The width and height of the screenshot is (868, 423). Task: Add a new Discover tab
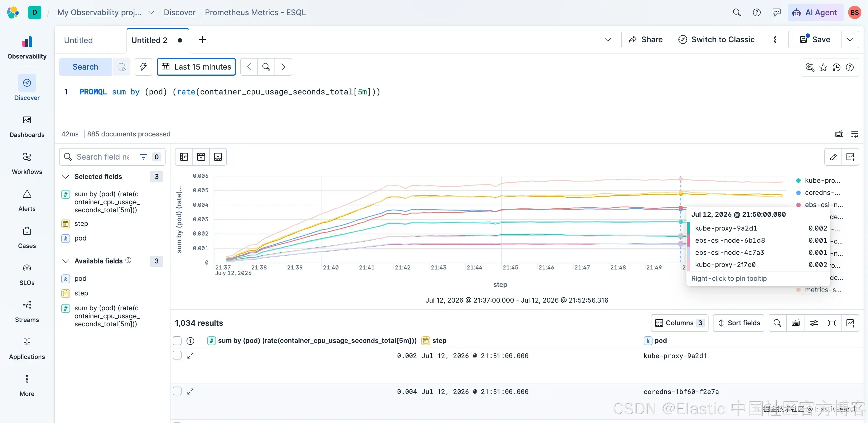tap(203, 40)
